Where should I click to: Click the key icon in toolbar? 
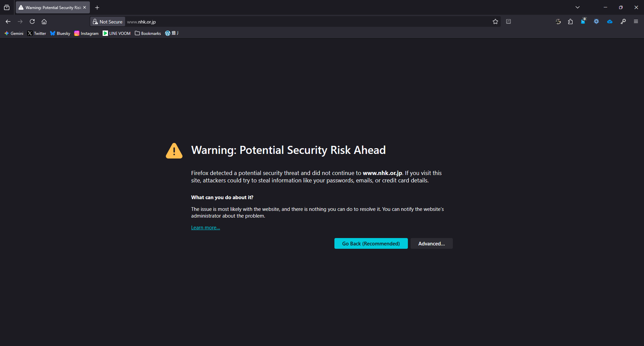coord(623,21)
